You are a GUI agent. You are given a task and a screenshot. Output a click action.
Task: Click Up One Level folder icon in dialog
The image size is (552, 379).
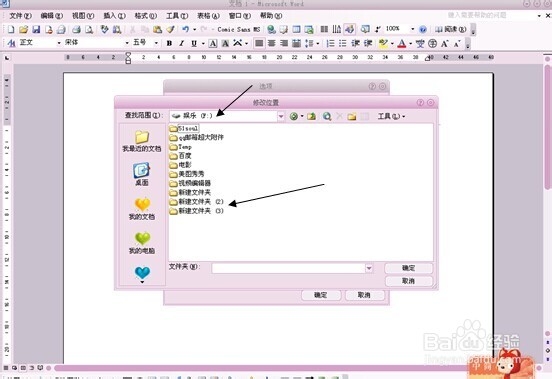click(x=311, y=116)
